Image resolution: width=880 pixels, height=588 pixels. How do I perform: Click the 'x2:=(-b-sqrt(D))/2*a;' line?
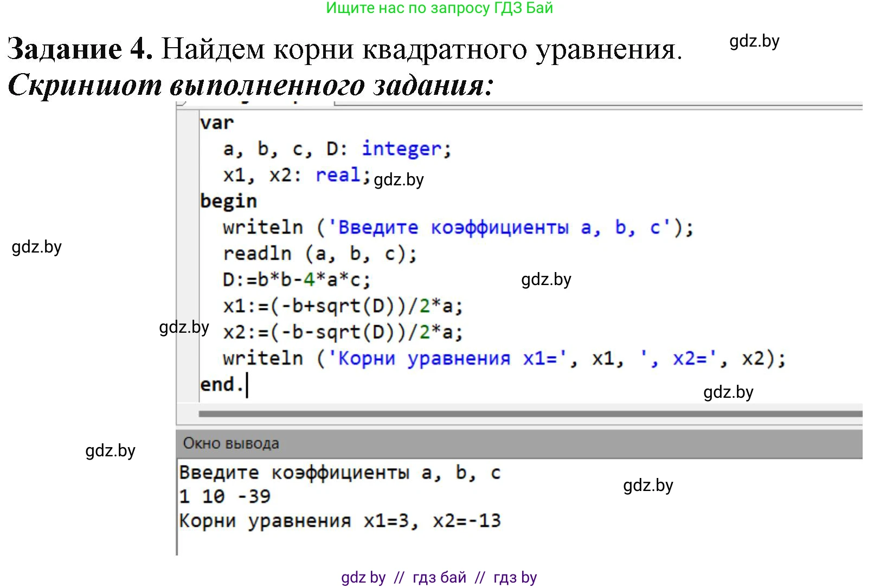(343, 332)
